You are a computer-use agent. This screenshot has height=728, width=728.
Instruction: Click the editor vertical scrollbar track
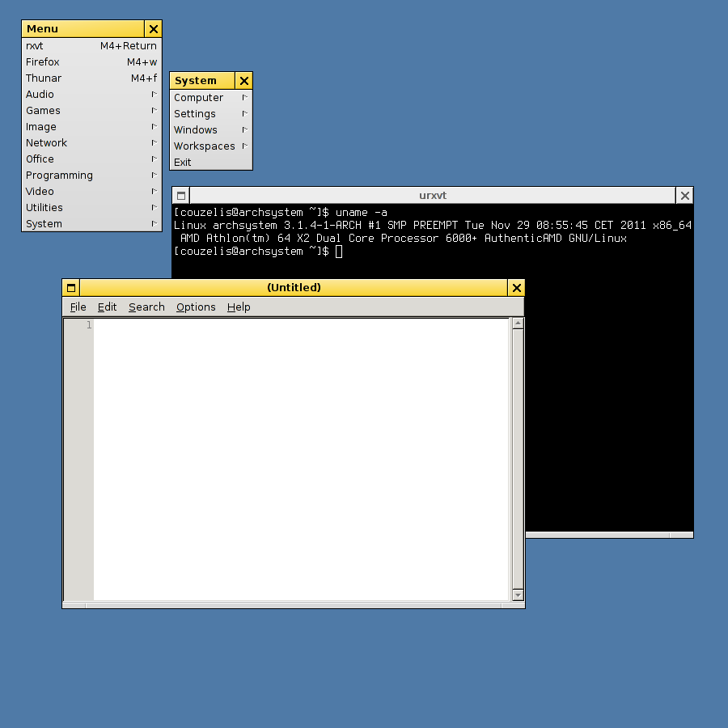518,459
